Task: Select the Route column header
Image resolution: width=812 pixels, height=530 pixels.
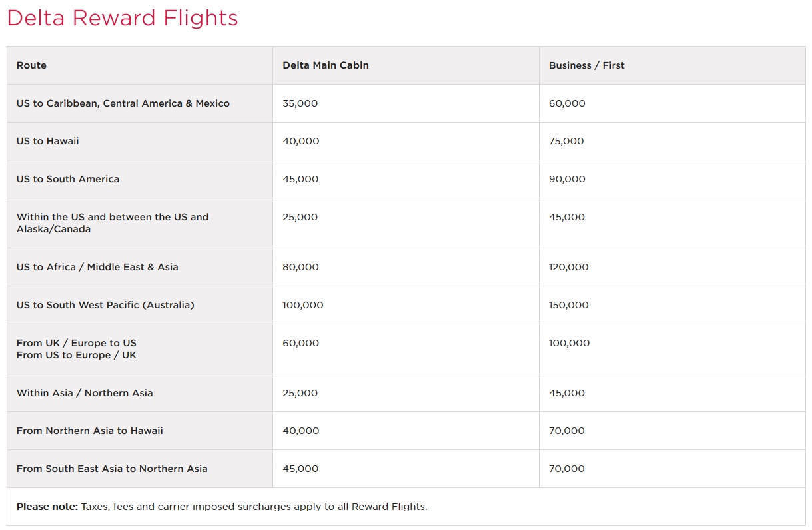Action: (x=31, y=65)
